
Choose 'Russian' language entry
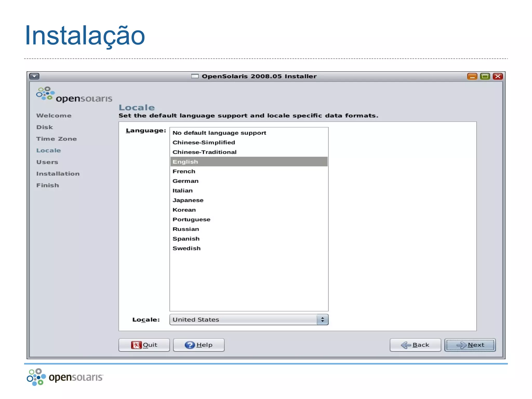coord(249,229)
